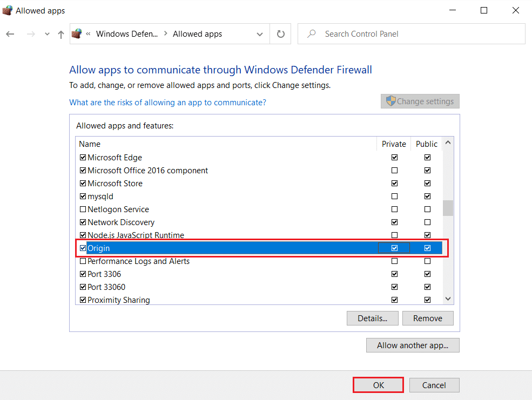Select Microsoft Office 2016 component row
532x400 pixels.
coord(259,170)
